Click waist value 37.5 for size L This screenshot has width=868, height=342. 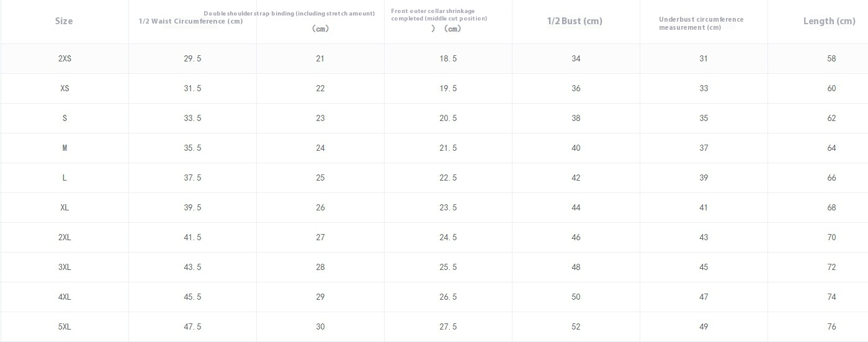click(192, 178)
